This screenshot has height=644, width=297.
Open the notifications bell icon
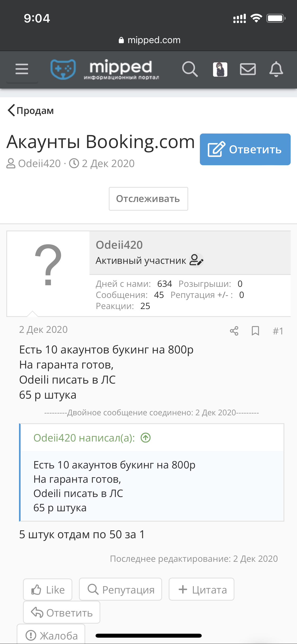[x=276, y=69]
